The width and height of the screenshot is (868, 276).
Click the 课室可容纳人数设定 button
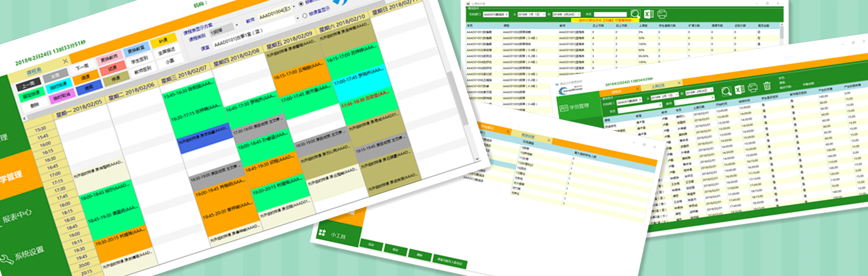coord(451,261)
